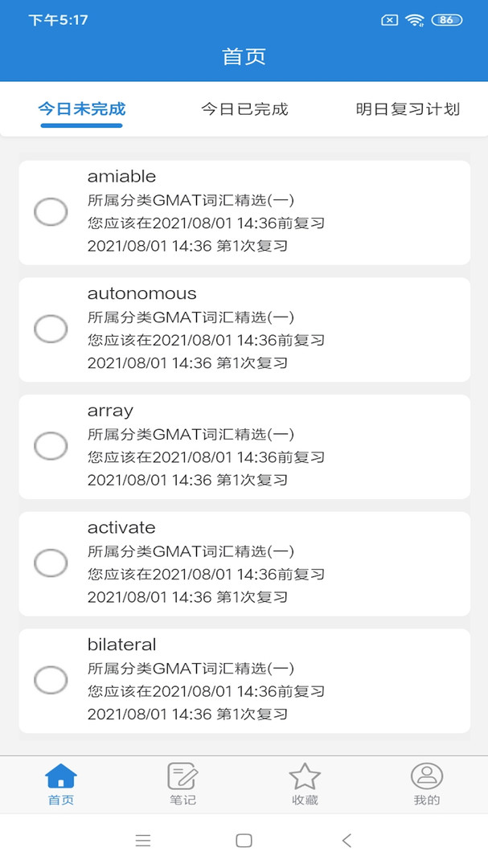488x868 pixels.
Task: Tap the battery indicator in status bar
Action: 446,20
